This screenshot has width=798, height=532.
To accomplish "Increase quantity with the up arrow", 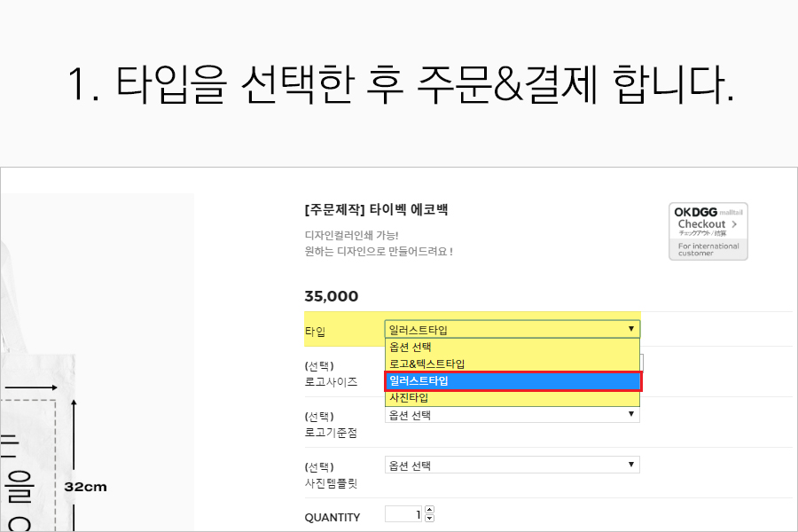I will pos(430,511).
